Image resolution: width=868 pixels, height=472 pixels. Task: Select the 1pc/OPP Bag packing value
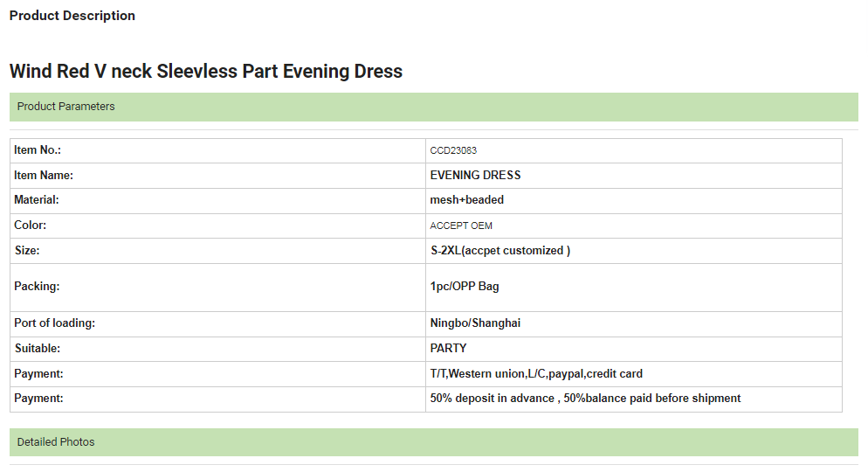click(465, 287)
